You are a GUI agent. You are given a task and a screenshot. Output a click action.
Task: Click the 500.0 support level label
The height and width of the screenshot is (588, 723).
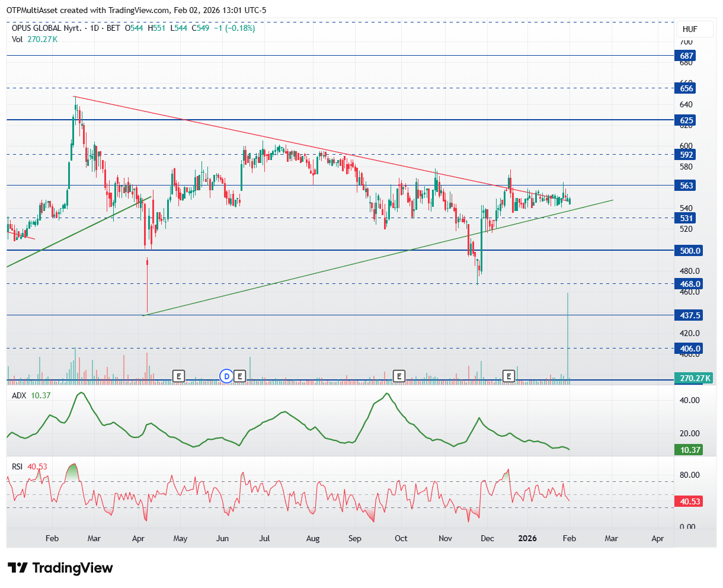click(689, 251)
